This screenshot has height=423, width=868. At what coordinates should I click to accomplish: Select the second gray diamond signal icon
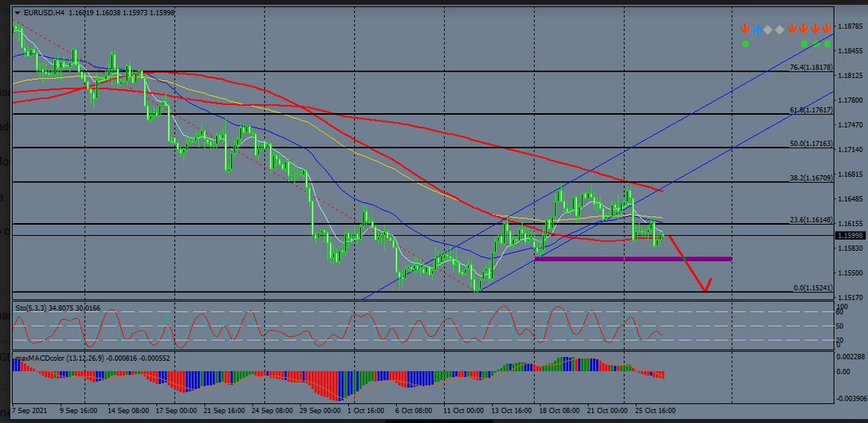click(x=780, y=29)
